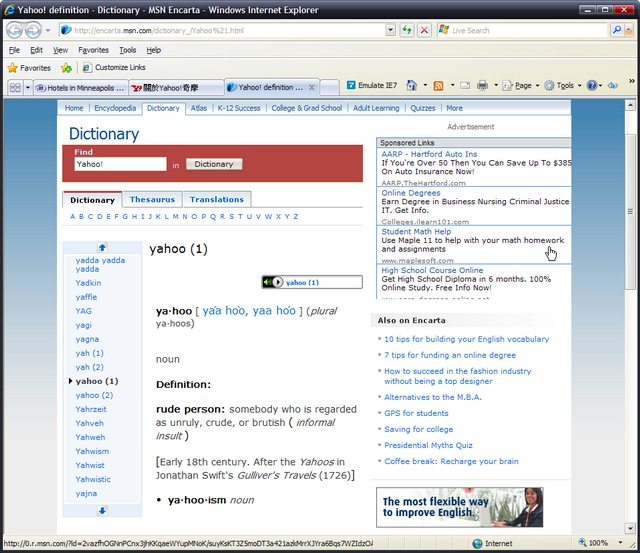The width and height of the screenshot is (640, 553).
Task: Click the Home house icon
Action: click(411, 85)
